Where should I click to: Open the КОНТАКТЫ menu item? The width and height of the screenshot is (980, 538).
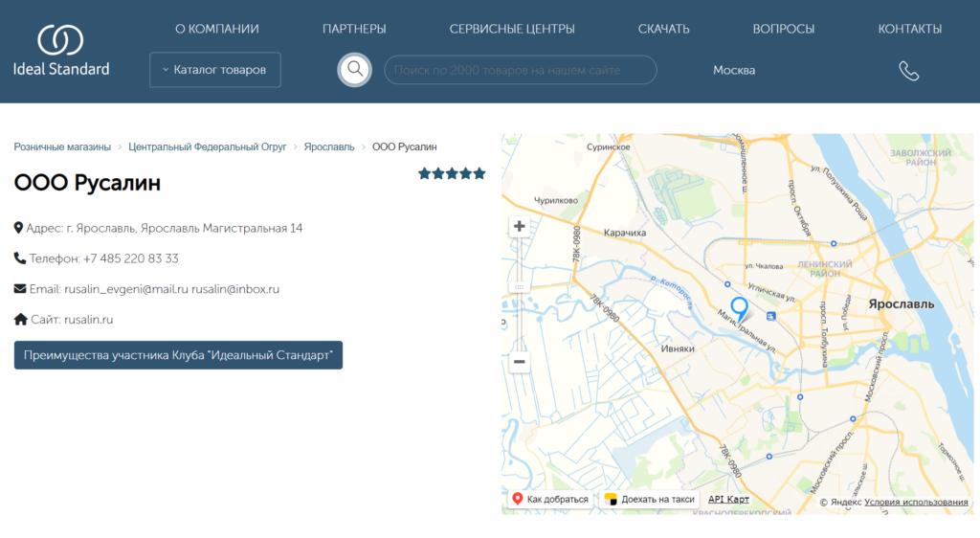click(x=910, y=29)
